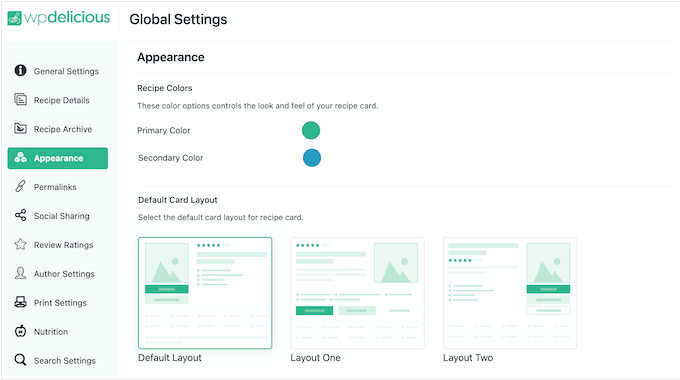The width and height of the screenshot is (680, 380).
Task: Go to Recipe Archive menu label
Action: coord(63,129)
